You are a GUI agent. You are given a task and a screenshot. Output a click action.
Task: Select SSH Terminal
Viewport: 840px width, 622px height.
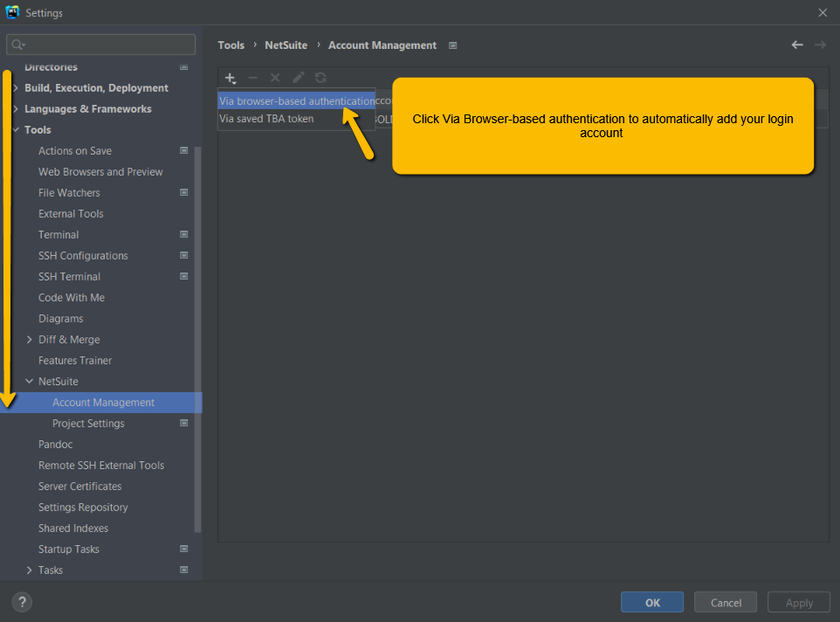[x=69, y=276]
